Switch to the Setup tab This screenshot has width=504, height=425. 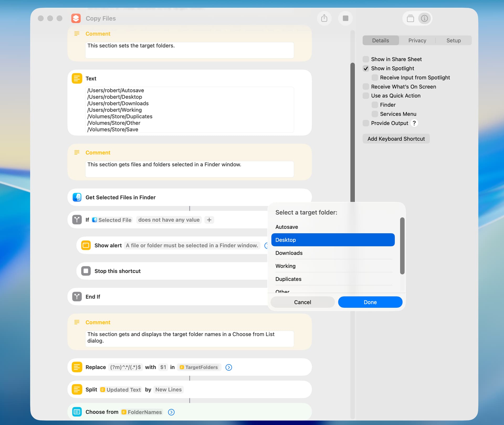click(x=453, y=40)
